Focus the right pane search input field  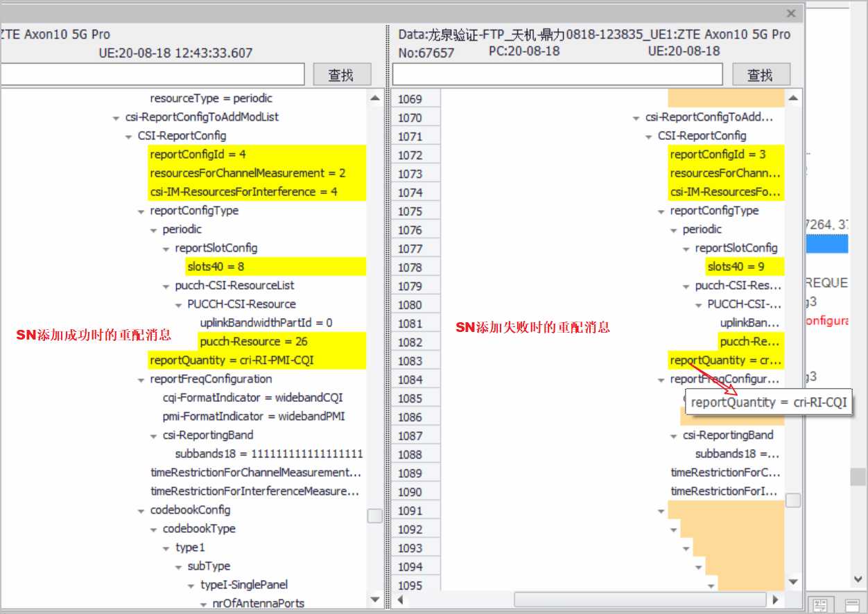pyautogui.click(x=557, y=75)
